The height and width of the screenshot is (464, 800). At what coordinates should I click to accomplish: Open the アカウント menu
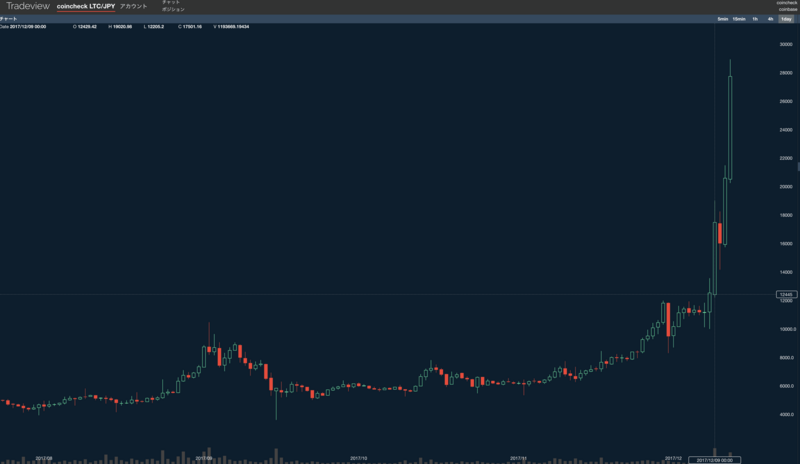pyautogui.click(x=133, y=6)
